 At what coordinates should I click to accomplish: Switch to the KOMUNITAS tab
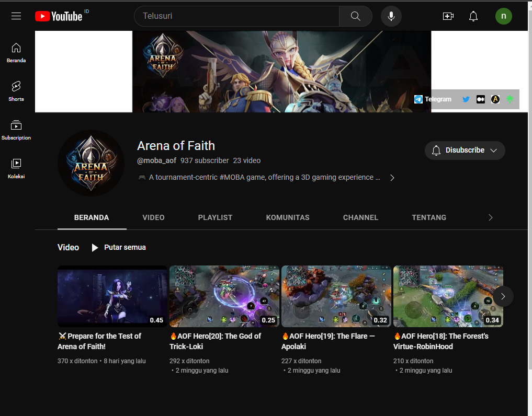click(288, 217)
